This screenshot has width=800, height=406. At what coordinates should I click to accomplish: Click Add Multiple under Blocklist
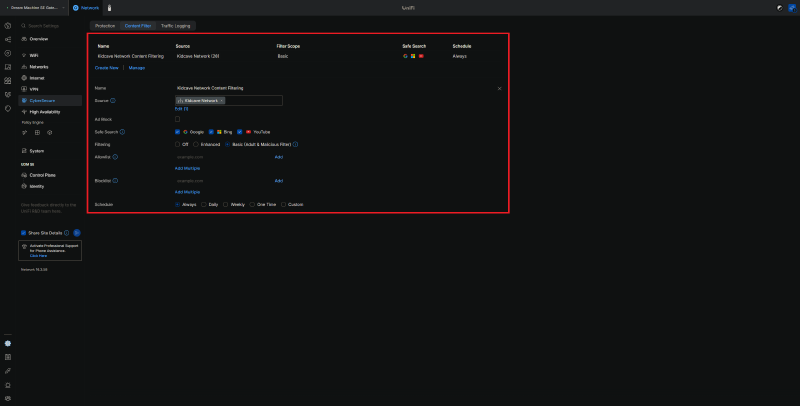click(x=187, y=192)
